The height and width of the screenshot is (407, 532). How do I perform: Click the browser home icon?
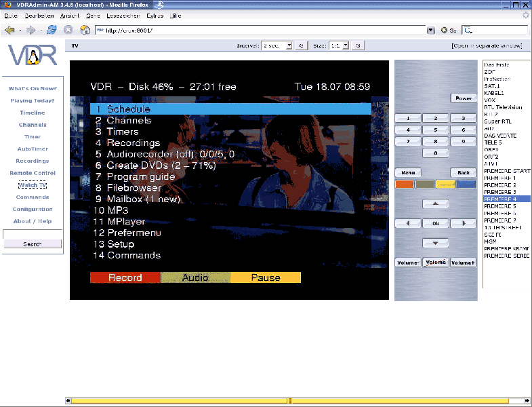click(x=85, y=30)
